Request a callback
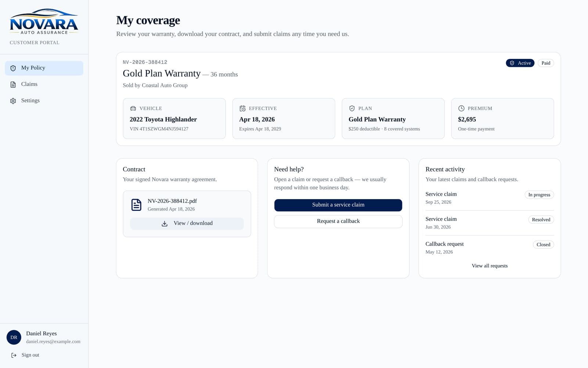This screenshot has height=368, width=588. pos(338,222)
